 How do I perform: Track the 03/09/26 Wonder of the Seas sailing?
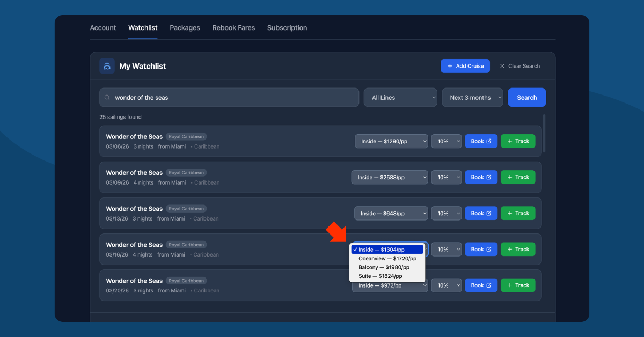click(517, 177)
